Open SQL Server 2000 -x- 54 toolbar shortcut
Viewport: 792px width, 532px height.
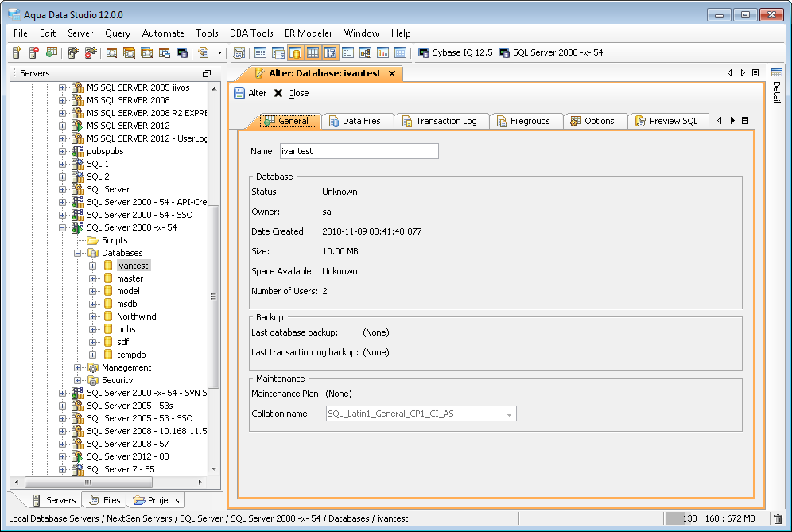click(550, 52)
